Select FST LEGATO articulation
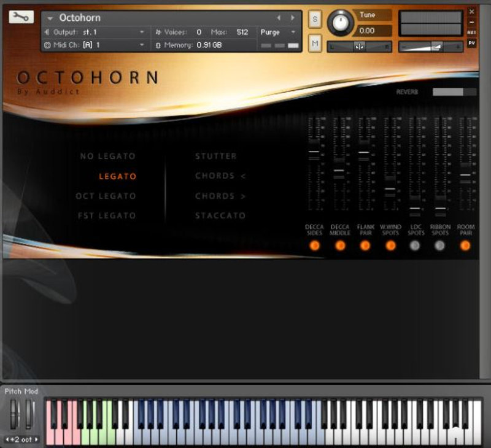 [106, 215]
